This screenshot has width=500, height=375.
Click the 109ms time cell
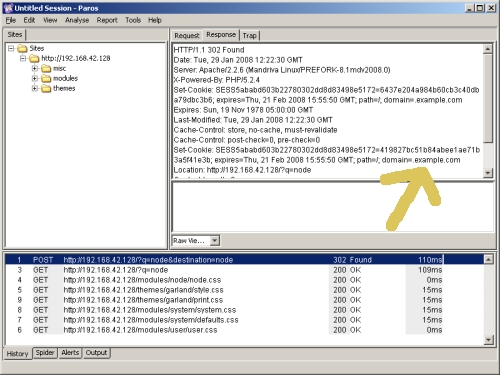click(x=430, y=270)
